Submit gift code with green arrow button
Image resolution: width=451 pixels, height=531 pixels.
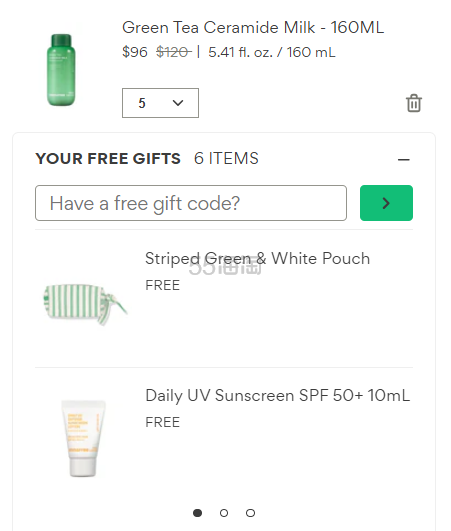pos(386,203)
